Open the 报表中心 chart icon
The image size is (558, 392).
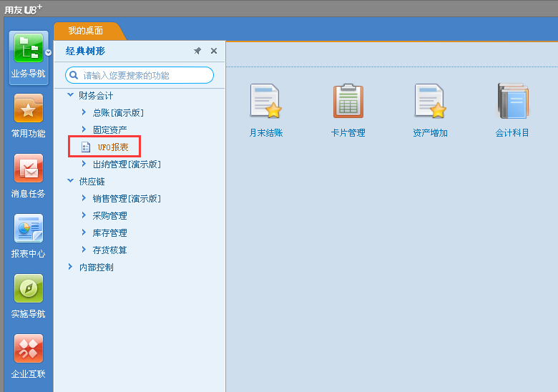(29, 228)
